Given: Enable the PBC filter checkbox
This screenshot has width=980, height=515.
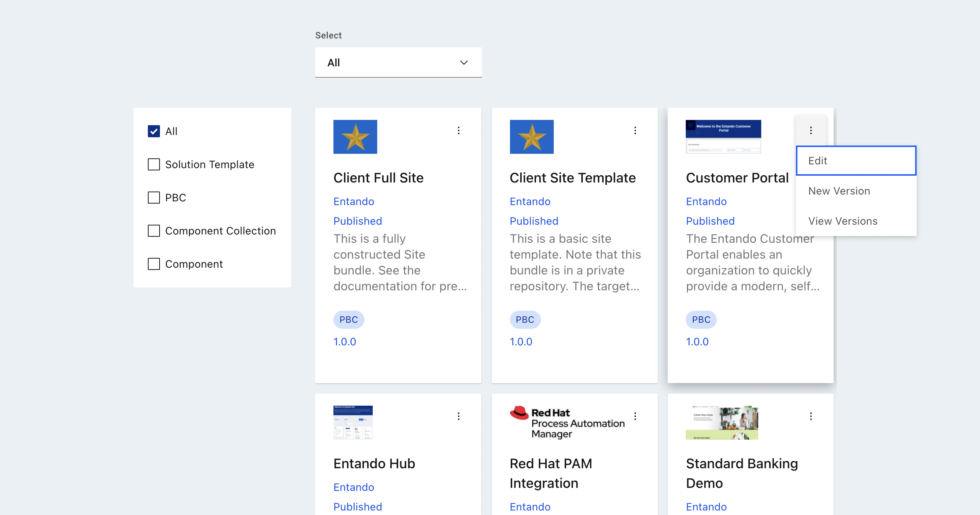Looking at the screenshot, I should [x=154, y=198].
